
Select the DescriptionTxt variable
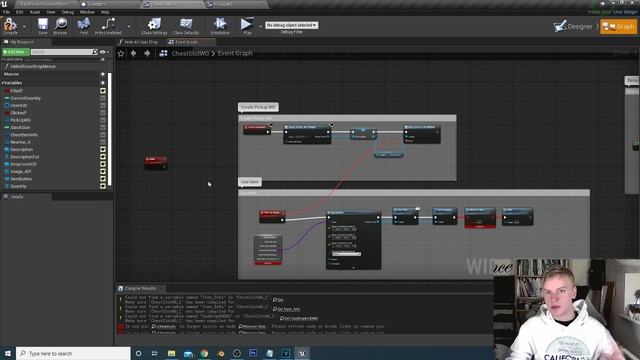point(24,157)
